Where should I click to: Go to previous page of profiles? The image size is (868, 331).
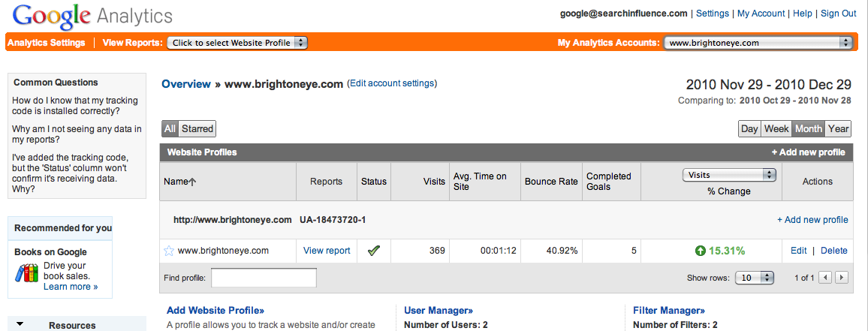[x=824, y=278]
